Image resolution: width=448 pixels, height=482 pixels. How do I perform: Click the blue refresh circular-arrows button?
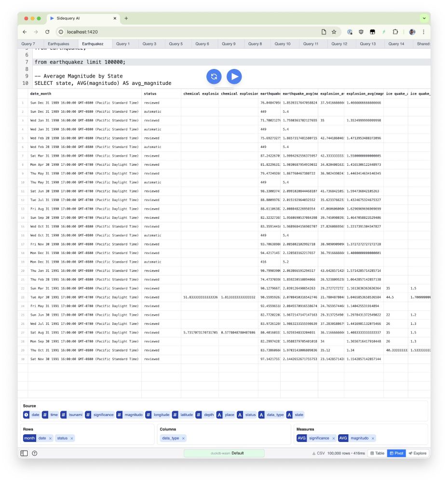tap(214, 76)
